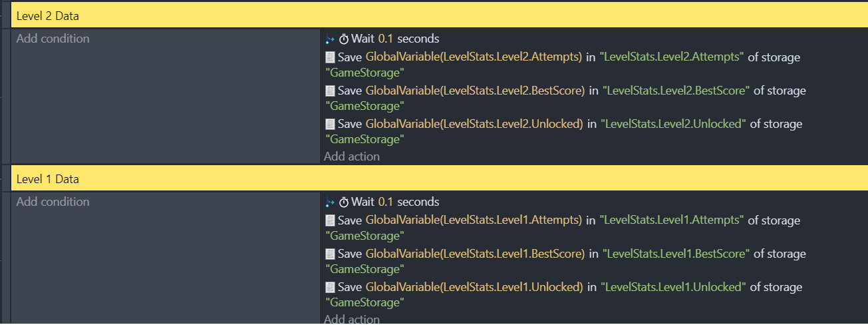This screenshot has height=325, width=868.
Task: Click storage icon beside Level2.Unlocked Save action
Action: click(x=330, y=124)
